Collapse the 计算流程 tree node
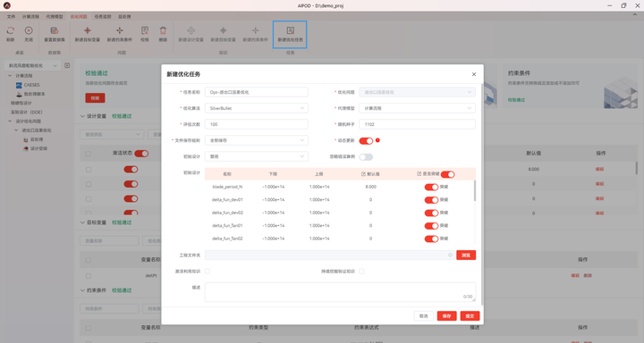Viewport: 644px width, 343px height. 10,76
